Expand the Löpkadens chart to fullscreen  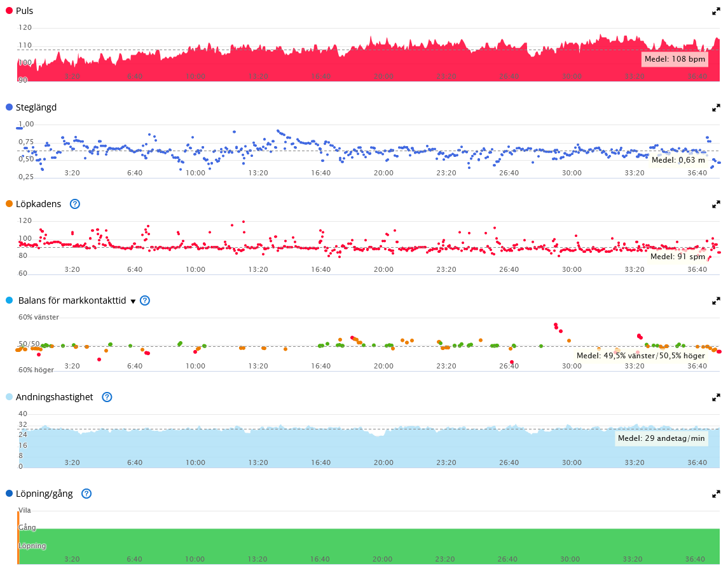click(x=716, y=204)
